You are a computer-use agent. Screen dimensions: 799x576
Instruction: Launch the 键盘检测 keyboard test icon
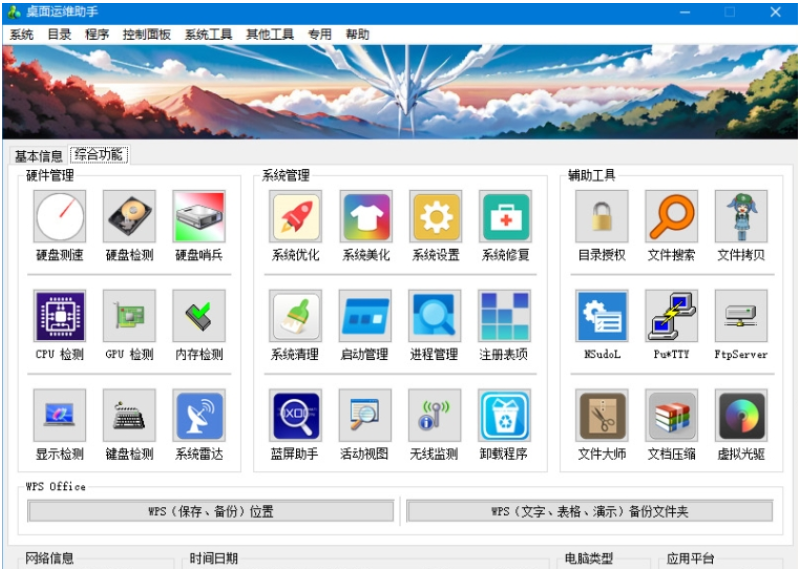pyautogui.click(x=129, y=415)
